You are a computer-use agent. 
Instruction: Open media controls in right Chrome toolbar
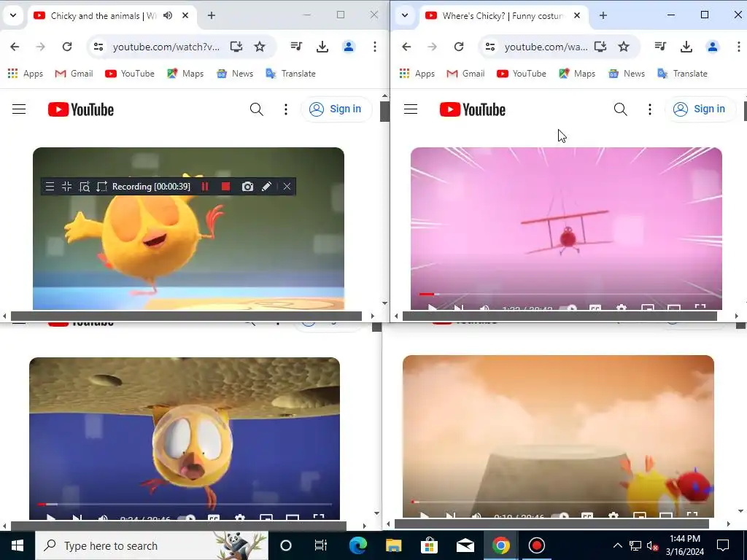[x=660, y=47]
